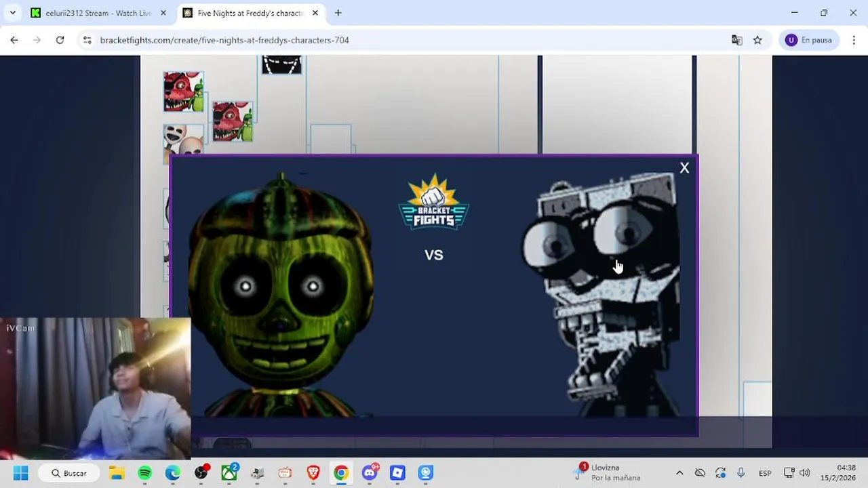
Task: Open the Windows Start menu
Action: click(20, 473)
